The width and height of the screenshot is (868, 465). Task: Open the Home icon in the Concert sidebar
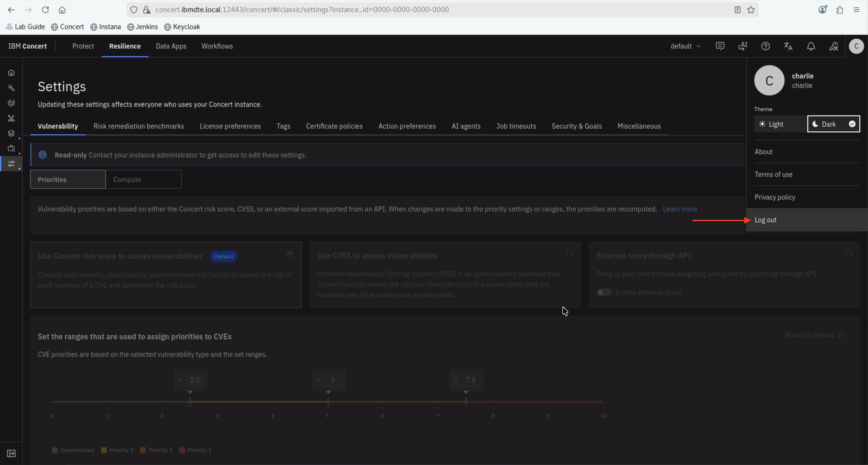pos(11,73)
